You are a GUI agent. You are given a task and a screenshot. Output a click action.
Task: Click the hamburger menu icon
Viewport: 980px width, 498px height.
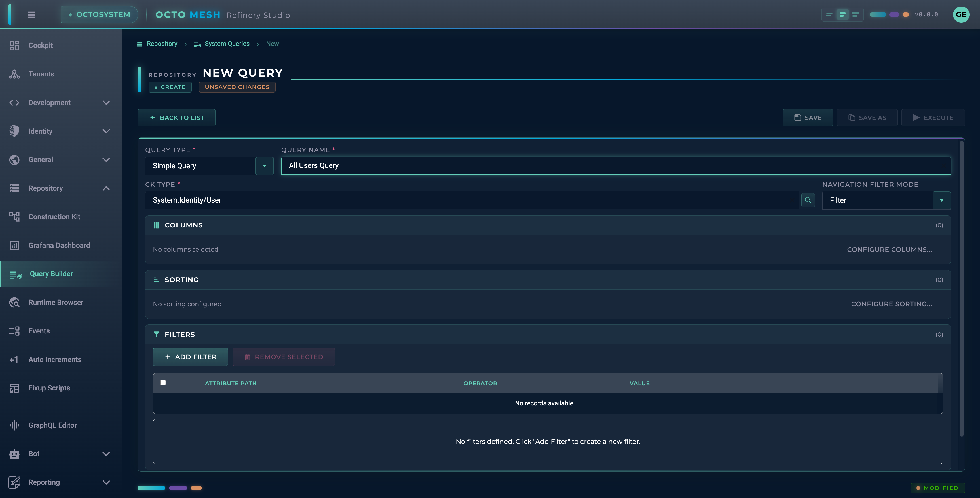pyautogui.click(x=32, y=15)
